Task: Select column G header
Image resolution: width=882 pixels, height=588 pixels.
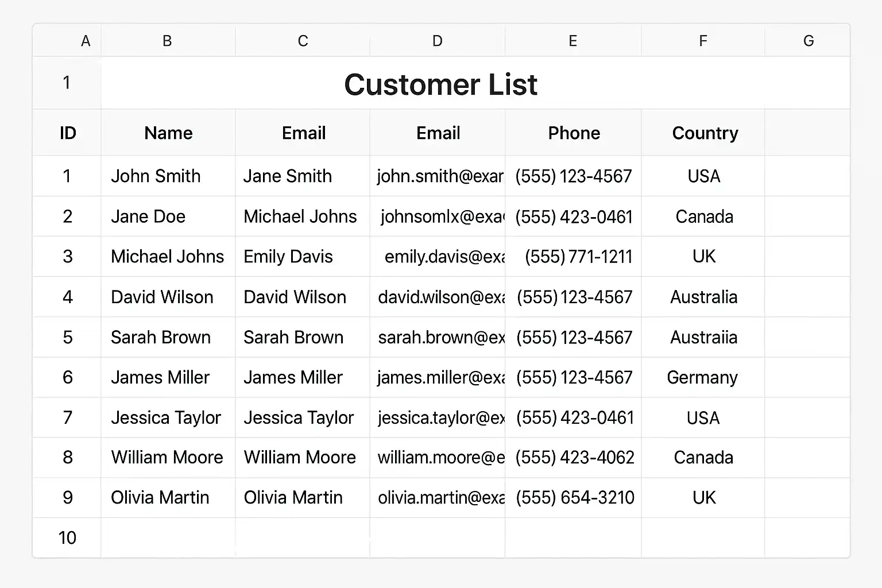Action: coord(808,41)
